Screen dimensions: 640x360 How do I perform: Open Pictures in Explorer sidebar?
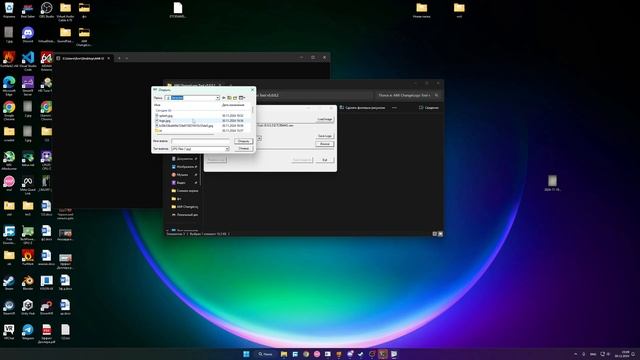tap(184, 167)
